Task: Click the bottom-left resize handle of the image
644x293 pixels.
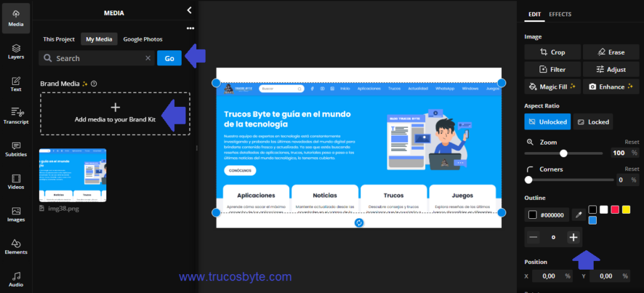Action: [216, 212]
